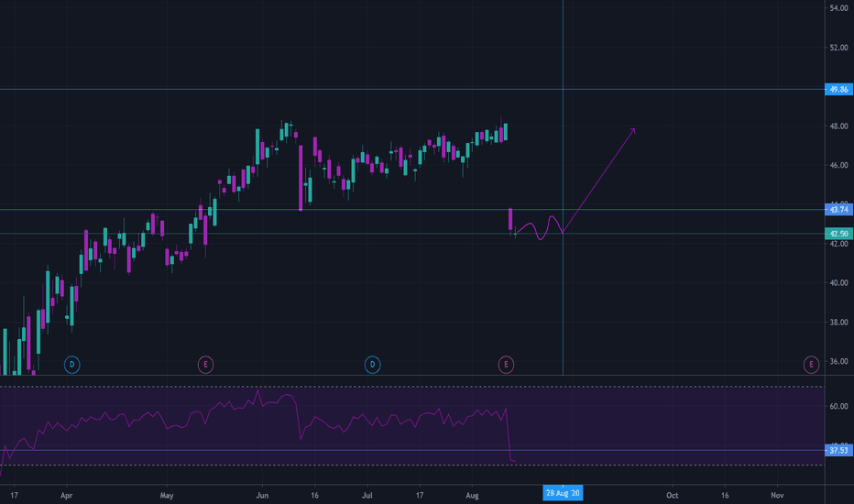The width and height of the screenshot is (854, 504).
Task: Click the Jun label on time axis
Action: (262, 495)
